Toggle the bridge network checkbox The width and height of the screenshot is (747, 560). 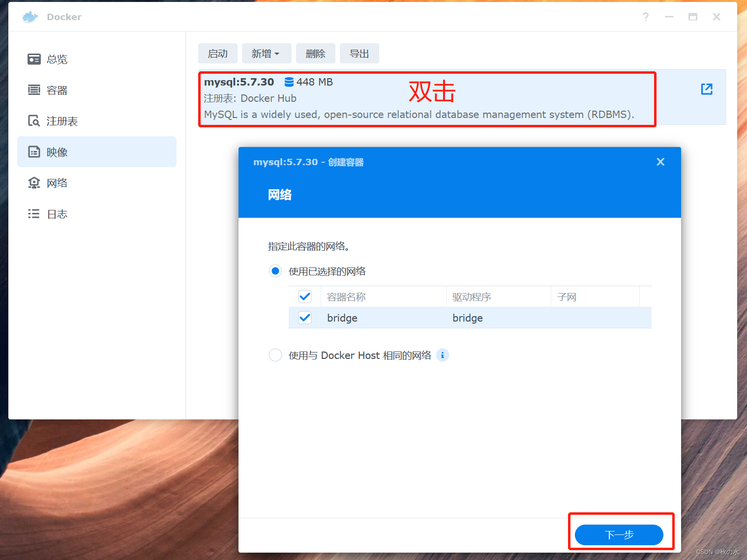[305, 318]
